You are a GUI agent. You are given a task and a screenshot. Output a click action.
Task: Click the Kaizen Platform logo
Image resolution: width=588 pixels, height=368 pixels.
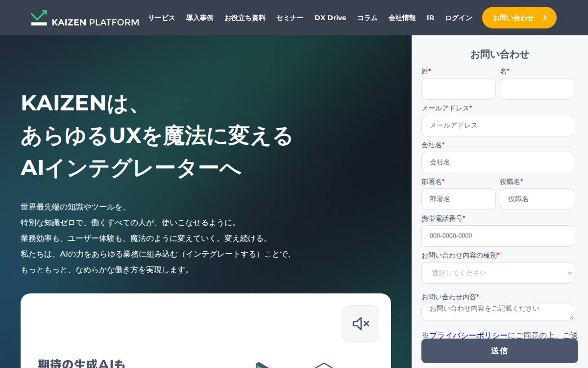pyautogui.click(x=85, y=18)
